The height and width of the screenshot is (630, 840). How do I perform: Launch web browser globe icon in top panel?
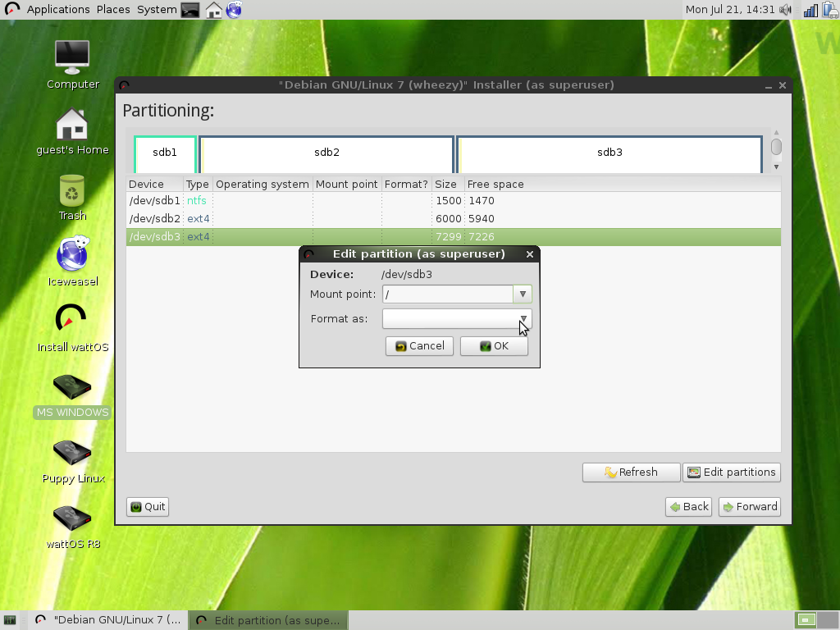click(234, 10)
